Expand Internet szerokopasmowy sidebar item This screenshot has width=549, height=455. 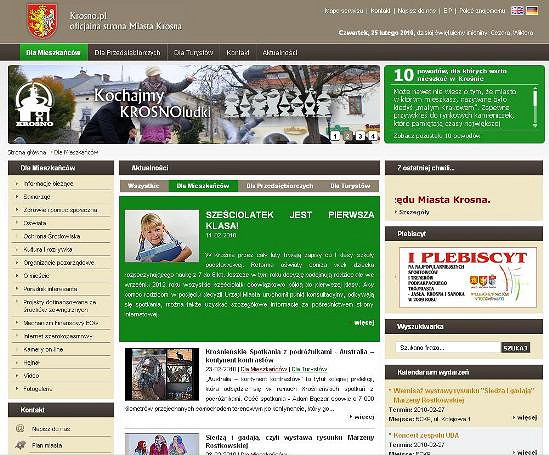[x=58, y=336]
